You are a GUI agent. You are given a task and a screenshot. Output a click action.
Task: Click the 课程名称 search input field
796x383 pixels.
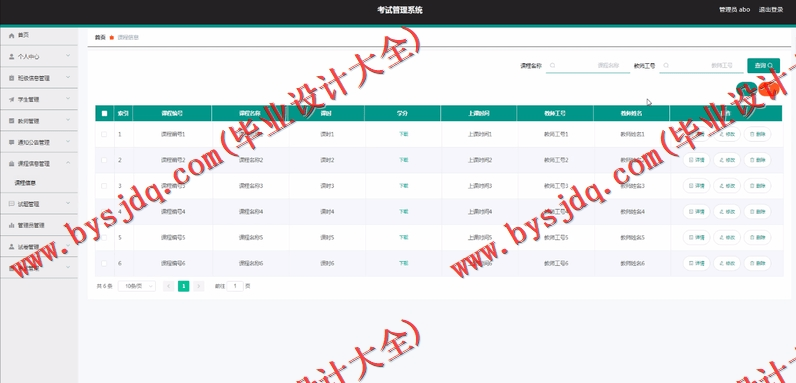[588, 66]
